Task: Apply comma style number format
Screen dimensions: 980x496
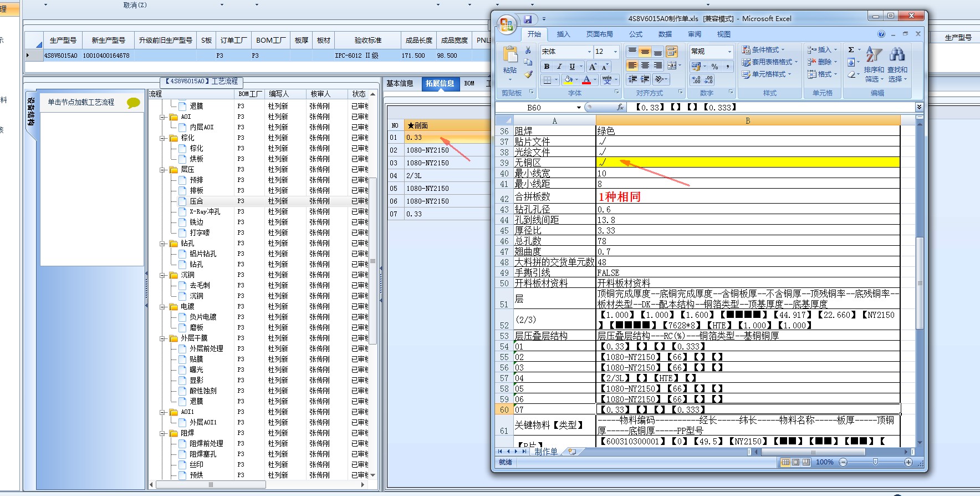Action: [727, 67]
